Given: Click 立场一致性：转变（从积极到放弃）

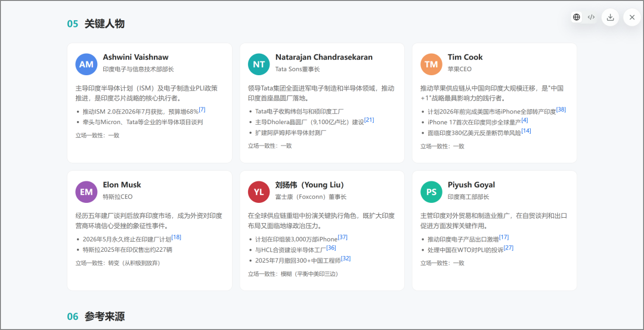Looking at the screenshot, I should (118, 263).
